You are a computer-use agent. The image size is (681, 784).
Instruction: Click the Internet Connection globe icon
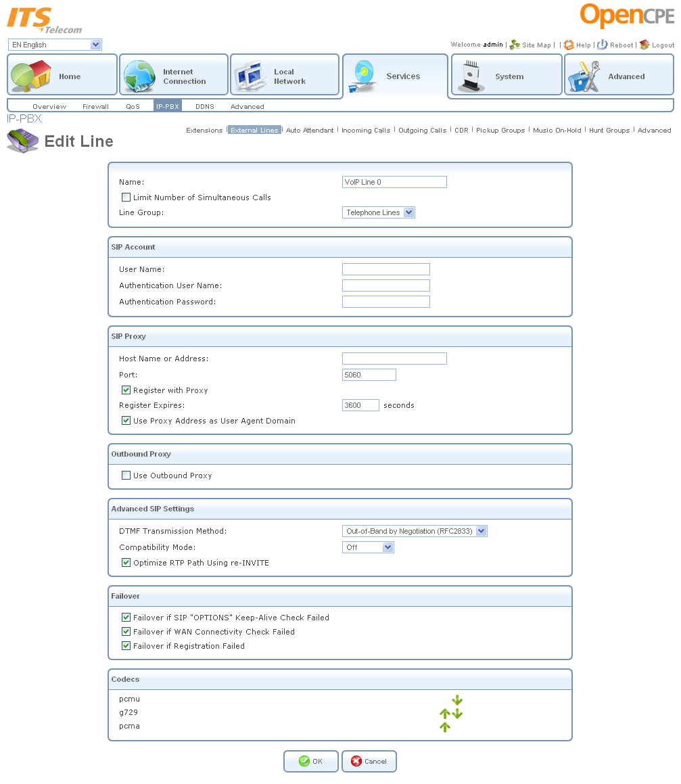coord(139,76)
